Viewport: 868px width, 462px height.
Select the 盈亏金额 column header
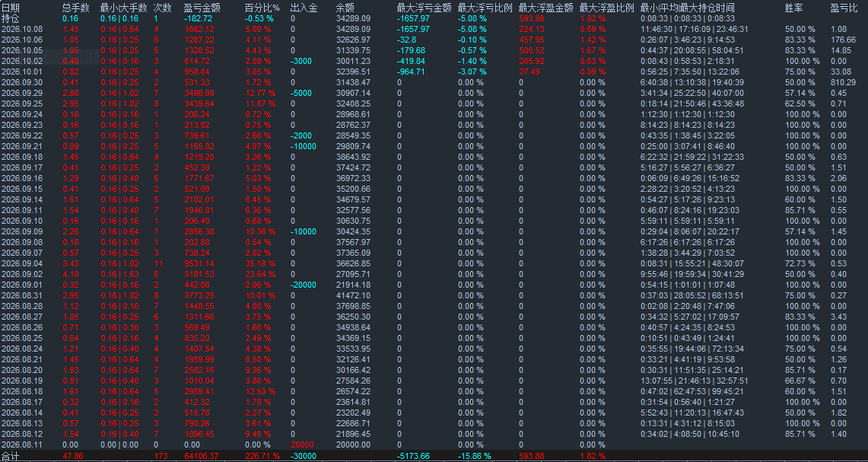202,8
